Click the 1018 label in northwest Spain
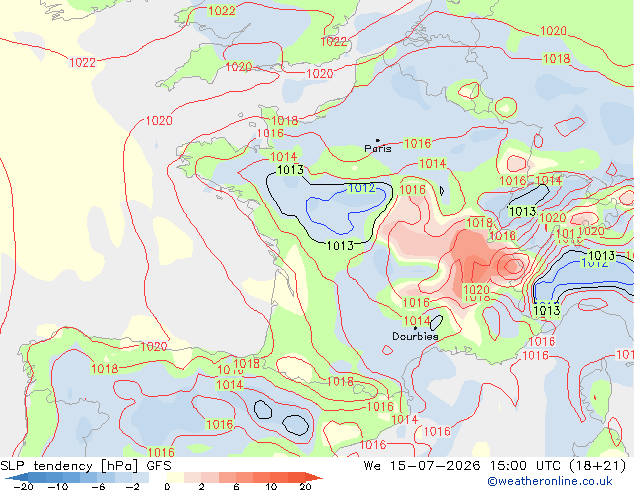The height and width of the screenshot is (490, 634). tap(105, 369)
